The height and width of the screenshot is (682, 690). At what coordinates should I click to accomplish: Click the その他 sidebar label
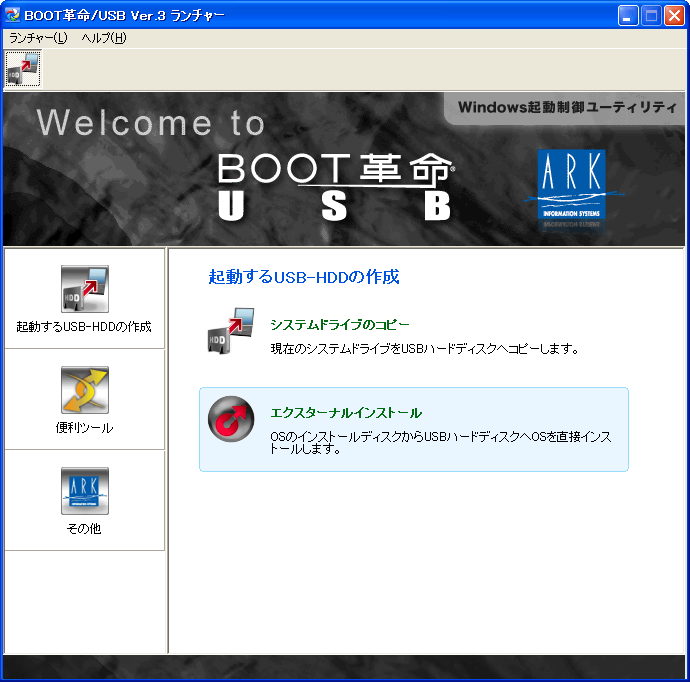84,528
